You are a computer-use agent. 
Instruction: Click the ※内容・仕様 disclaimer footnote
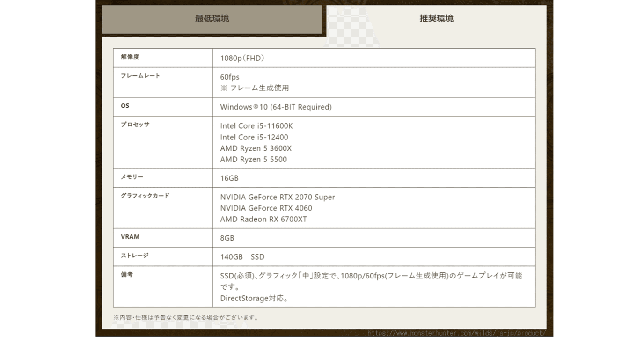pos(186,318)
